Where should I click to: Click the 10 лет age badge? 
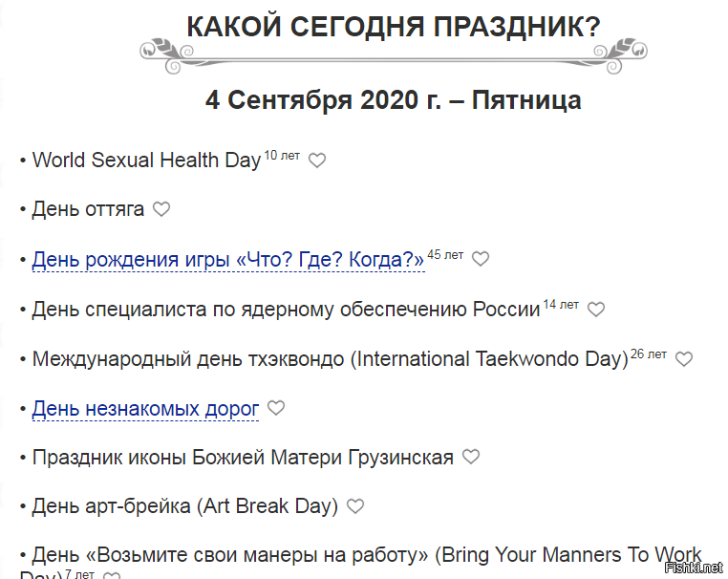[x=282, y=155]
